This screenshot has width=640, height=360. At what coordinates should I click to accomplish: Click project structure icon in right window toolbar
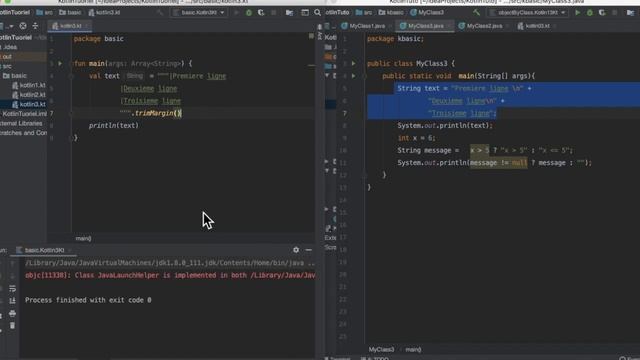(630, 13)
